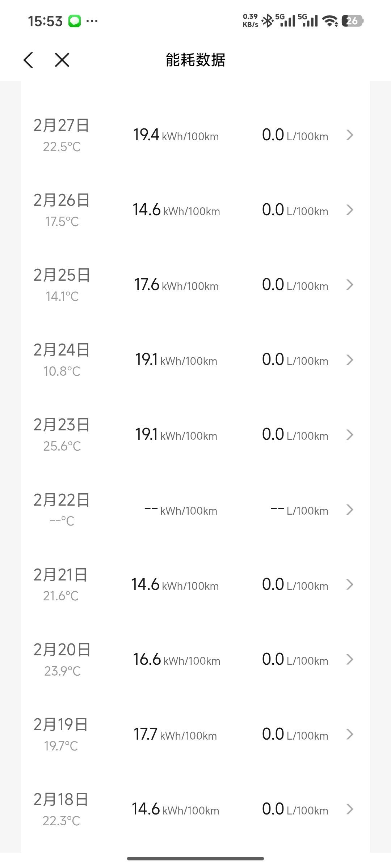The height and width of the screenshot is (868, 391).
Task: Open the 2月24日 date entry
Action: point(62,359)
